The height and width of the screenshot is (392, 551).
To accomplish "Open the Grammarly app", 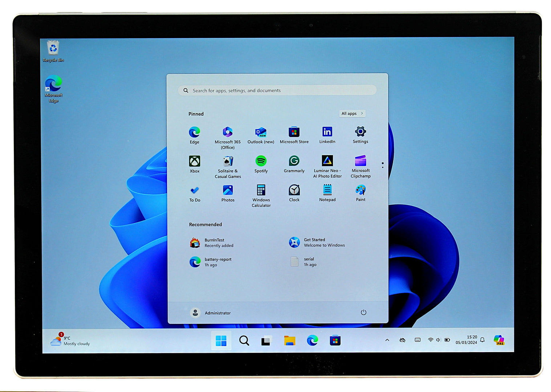I will coord(294,162).
